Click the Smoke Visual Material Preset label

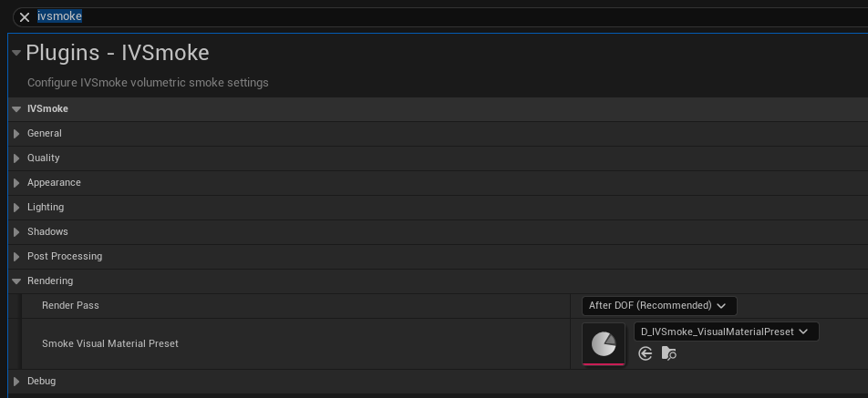pyautogui.click(x=110, y=343)
